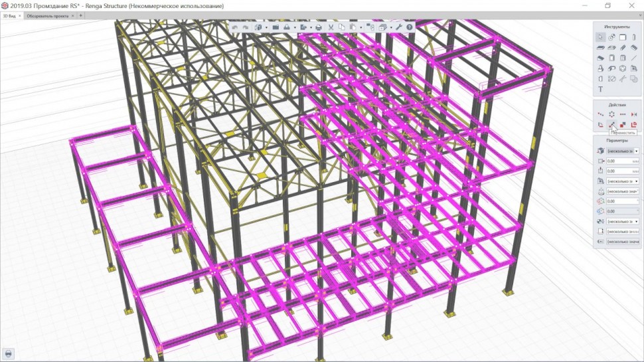Open the first dropdown in Параметры panel

[636, 151]
